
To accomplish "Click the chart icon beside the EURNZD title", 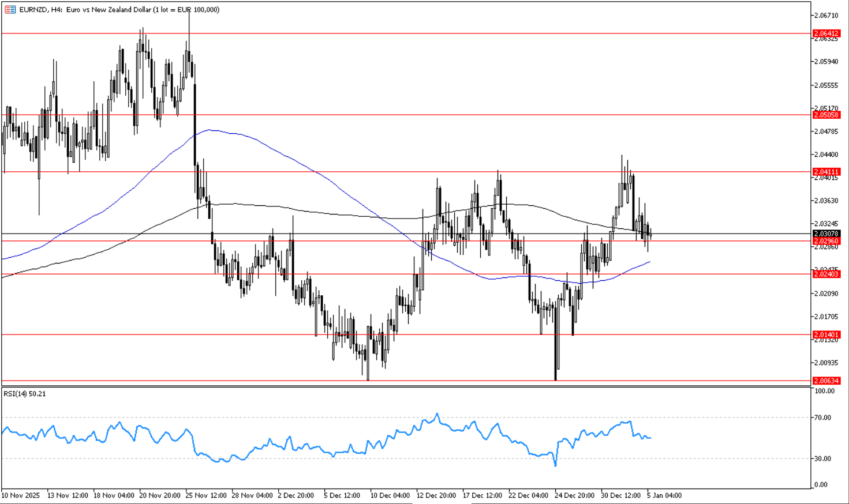I will point(10,10).
